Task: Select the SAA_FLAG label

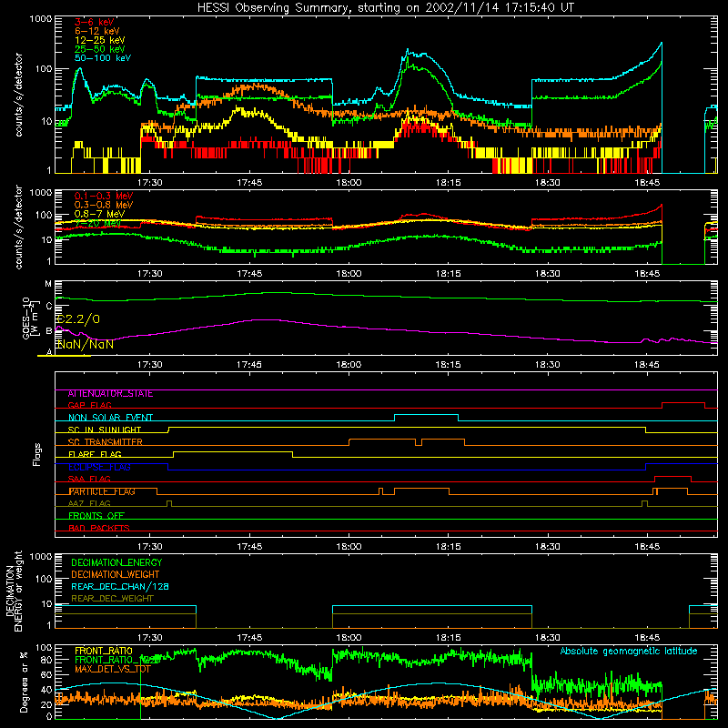Action: coord(89,479)
